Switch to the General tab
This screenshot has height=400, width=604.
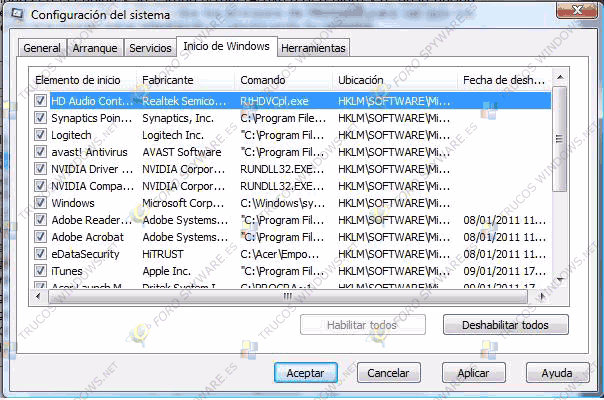coord(42,48)
